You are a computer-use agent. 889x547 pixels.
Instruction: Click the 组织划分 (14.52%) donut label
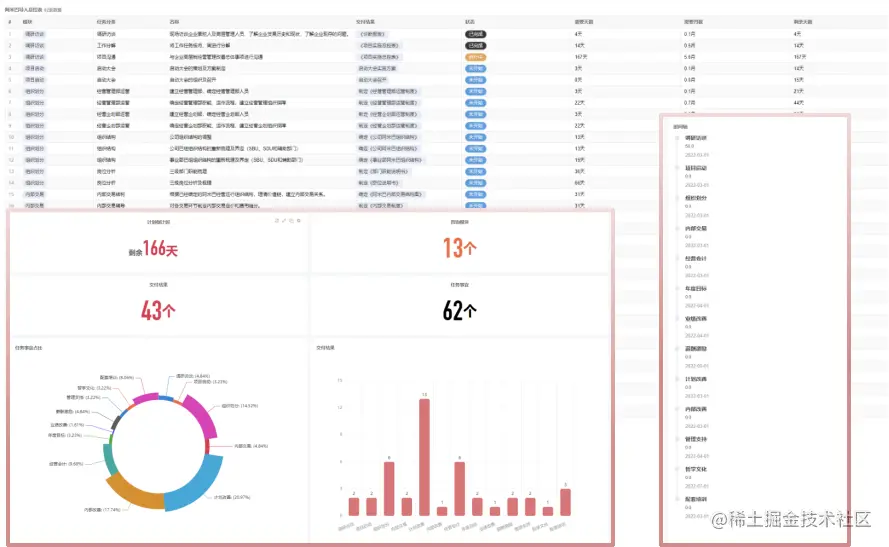(x=239, y=406)
